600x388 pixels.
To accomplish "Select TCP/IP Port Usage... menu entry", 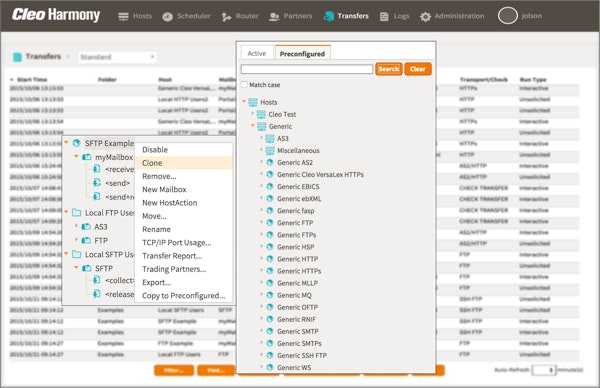I will (x=184, y=243).
